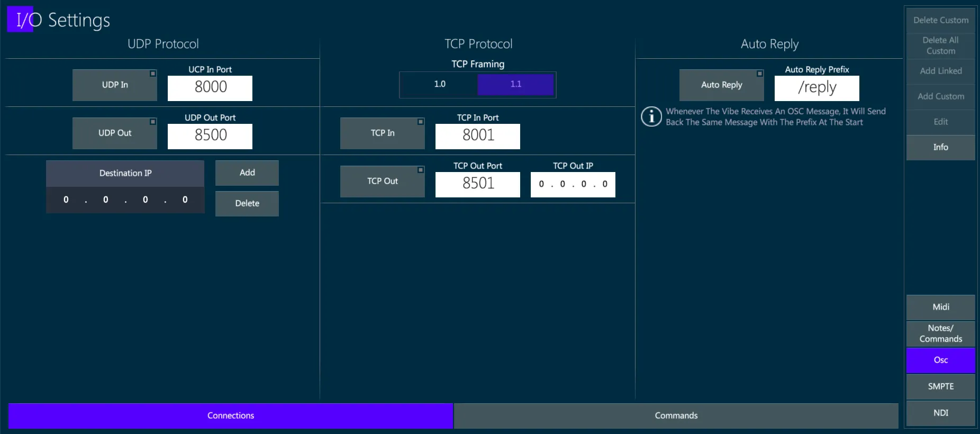
Task: Open the Midi settings page
Action: click(941, 307)
